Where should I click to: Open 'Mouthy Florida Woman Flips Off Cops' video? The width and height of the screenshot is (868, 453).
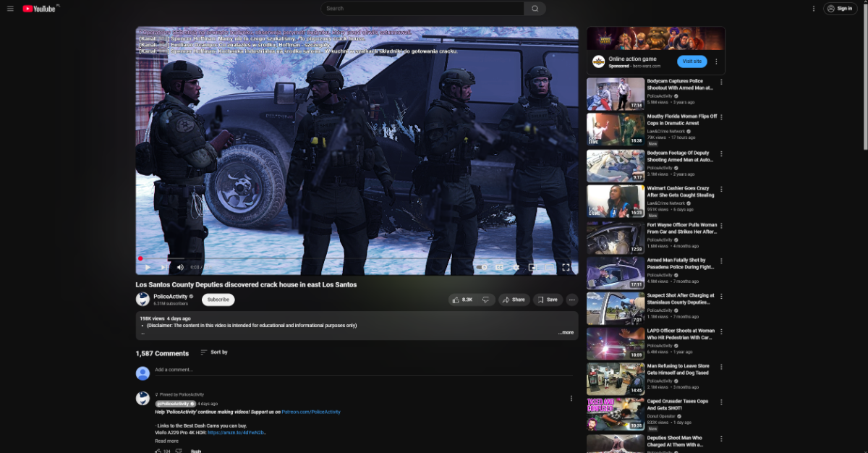[x=681, y=119]
